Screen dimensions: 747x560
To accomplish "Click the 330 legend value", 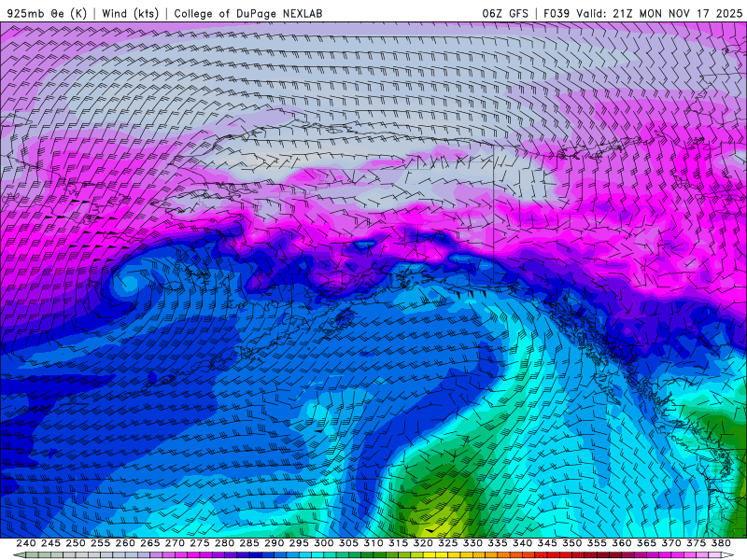I will click(x=472, y=543).
